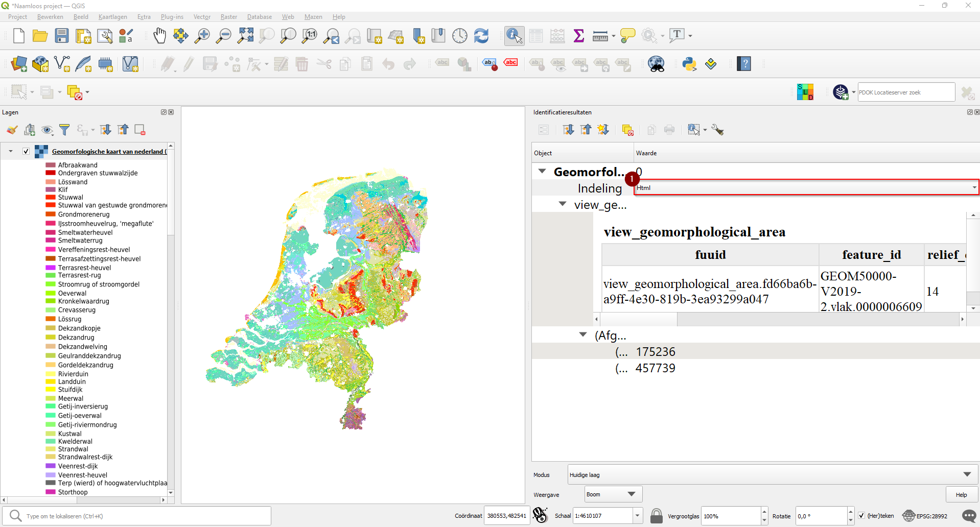Open the Project menu
Viewport: 980px width, 527px height.
pyautogui.click(x=17, y=17)
